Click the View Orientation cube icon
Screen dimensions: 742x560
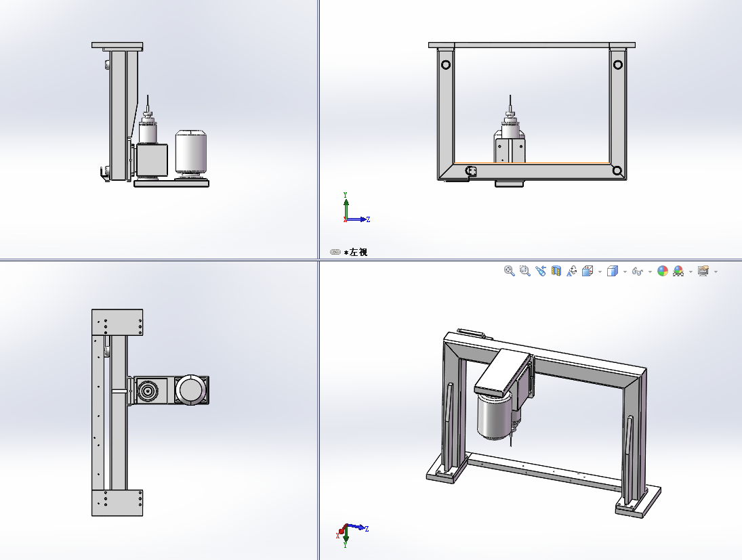tap(588, 271)
